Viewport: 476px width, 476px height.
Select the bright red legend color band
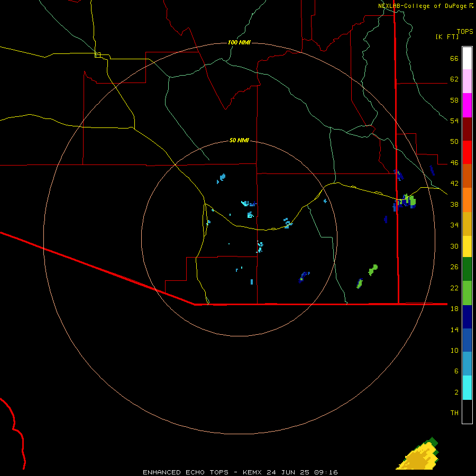(x=467, y=152)
